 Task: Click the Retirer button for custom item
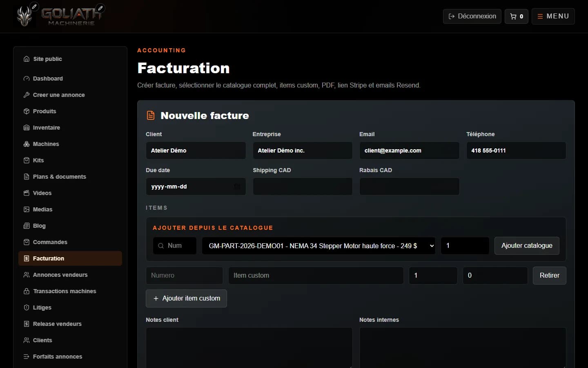click(549, 276)
